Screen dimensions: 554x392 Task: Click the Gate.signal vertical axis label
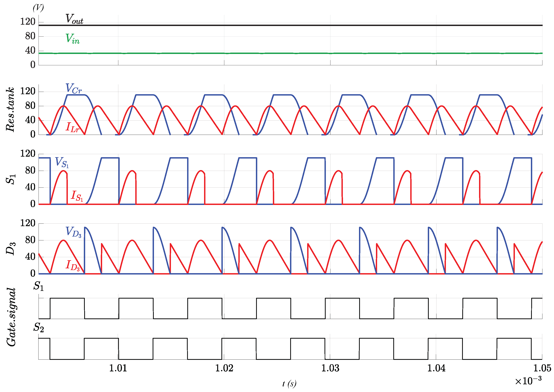point(11,317)
